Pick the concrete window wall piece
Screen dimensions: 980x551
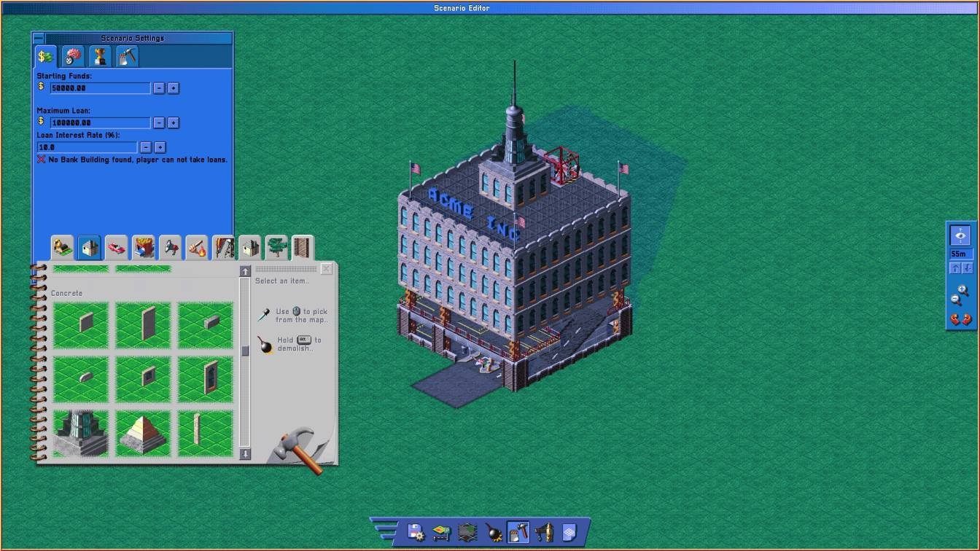tap(143, 380)
